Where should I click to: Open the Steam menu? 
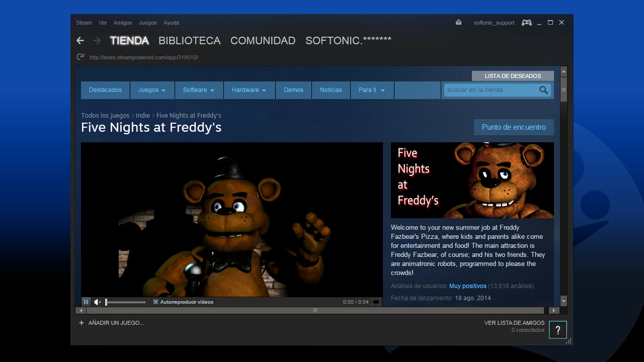click(84, 23)
